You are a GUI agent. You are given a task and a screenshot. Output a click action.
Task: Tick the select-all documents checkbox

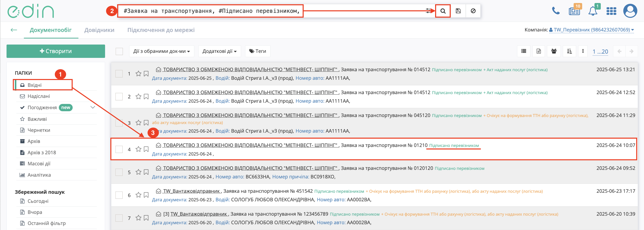tap(119, 51)
